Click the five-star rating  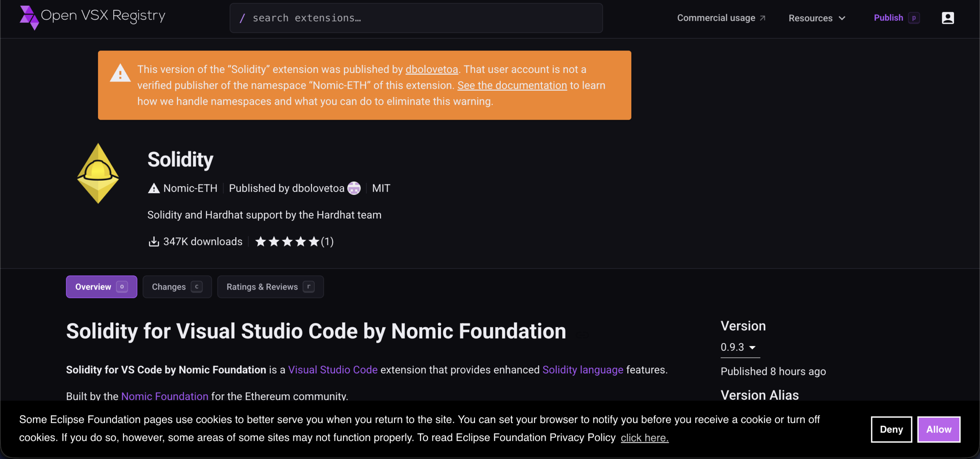pyautogui.click(x=287, y=241)
